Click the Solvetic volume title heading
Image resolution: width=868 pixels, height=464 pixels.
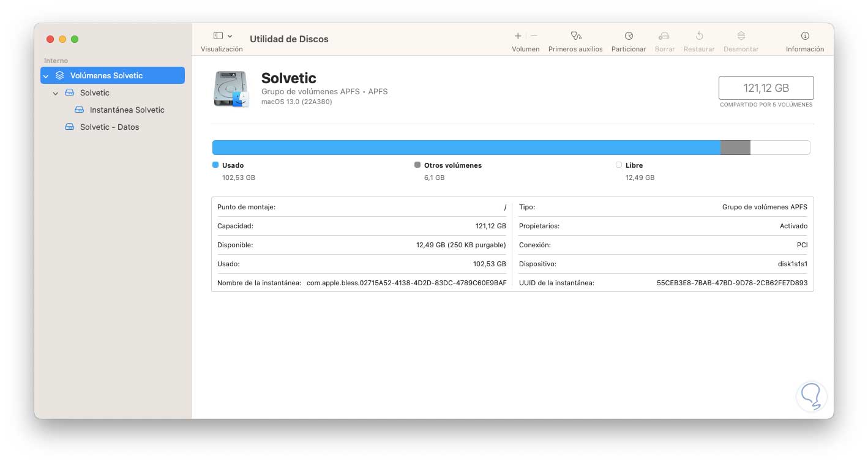(x=288, y=78)
